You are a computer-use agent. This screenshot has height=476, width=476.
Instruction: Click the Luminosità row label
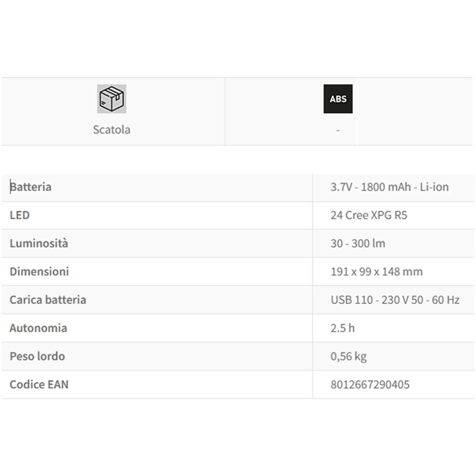[x=39, y=243]
